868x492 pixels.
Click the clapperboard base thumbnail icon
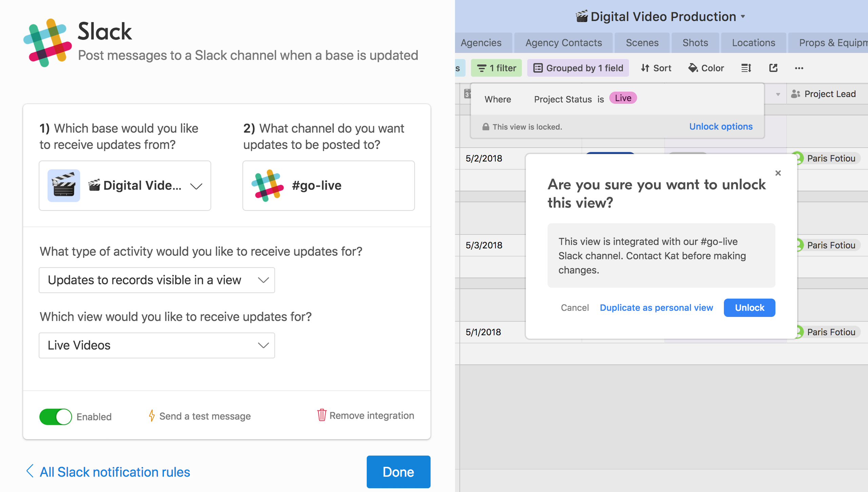click(x=64, y=186)
